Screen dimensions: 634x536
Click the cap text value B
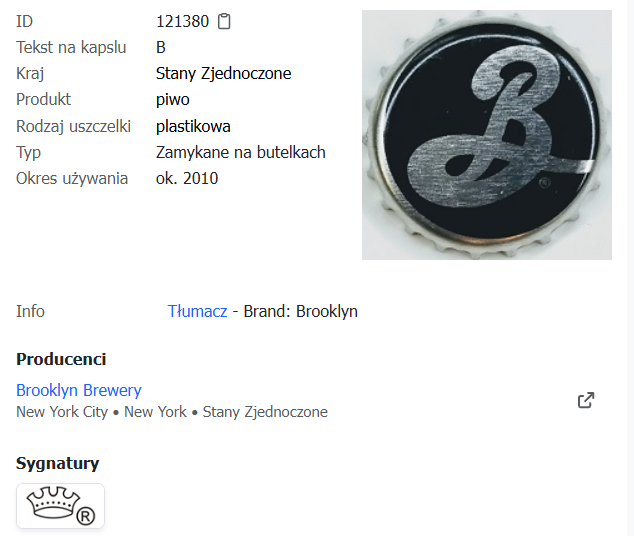161,47
